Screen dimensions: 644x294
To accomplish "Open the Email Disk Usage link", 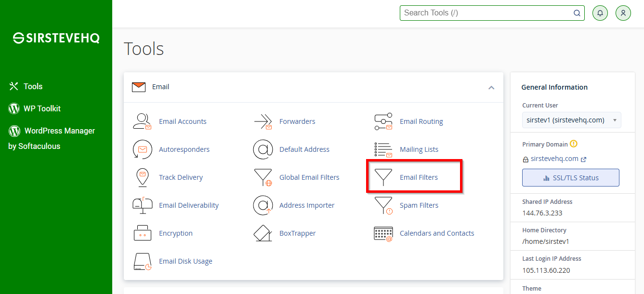I will [x=185, y=261].
